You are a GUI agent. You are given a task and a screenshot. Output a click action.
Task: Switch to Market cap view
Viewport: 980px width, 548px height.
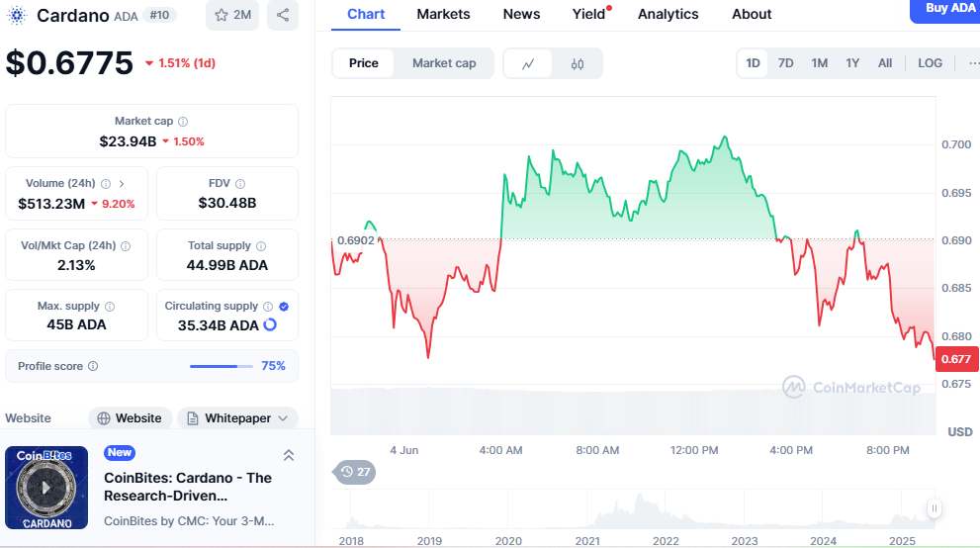tap(444, 63)
